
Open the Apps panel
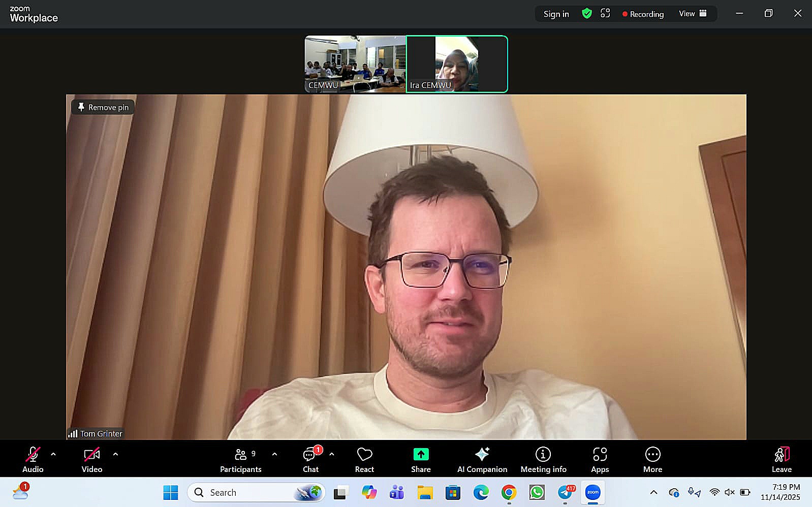click(x=600, y=460)
